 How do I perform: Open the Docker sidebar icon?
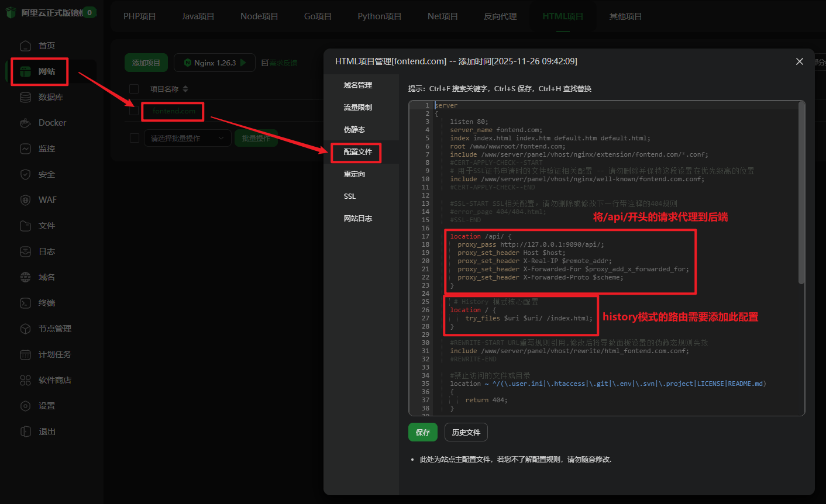click(x=25, y=123)
